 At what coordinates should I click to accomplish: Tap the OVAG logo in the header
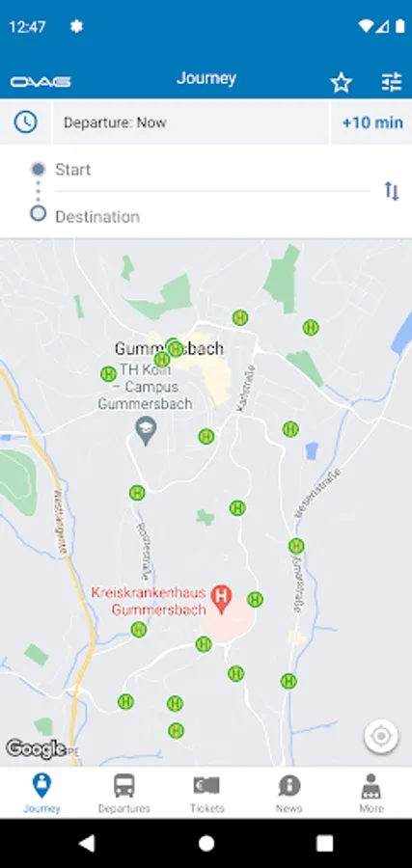41,82
